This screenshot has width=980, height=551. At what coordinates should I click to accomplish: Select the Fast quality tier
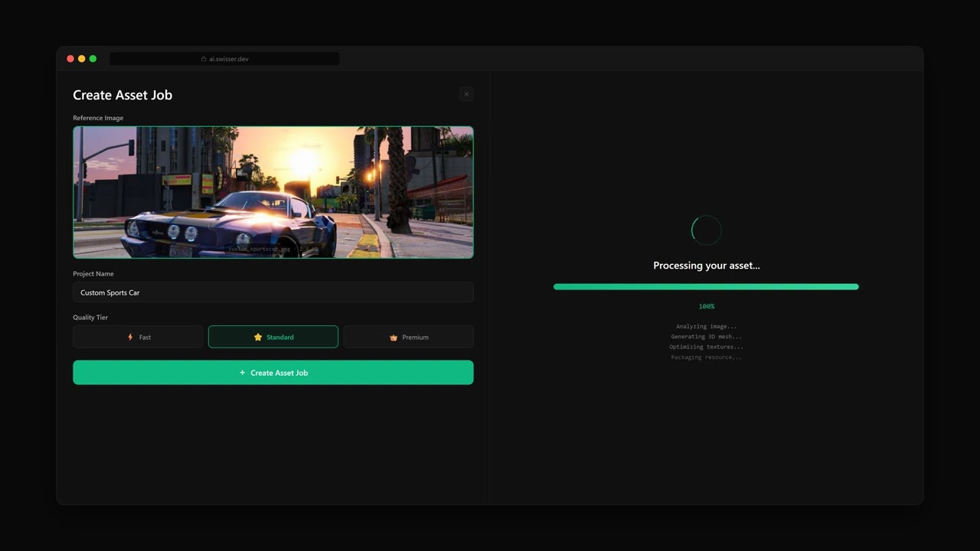tap(138, 337)
